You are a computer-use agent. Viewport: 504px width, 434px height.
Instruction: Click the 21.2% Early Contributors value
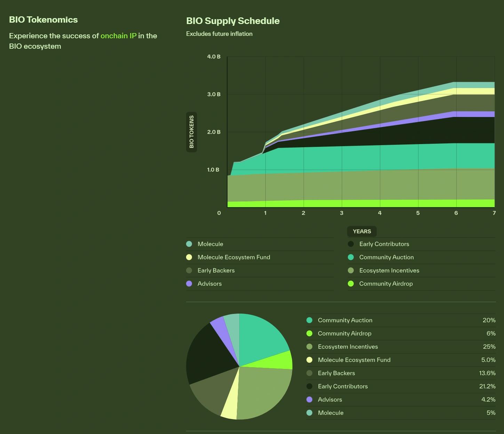click(x=487, y=386)
